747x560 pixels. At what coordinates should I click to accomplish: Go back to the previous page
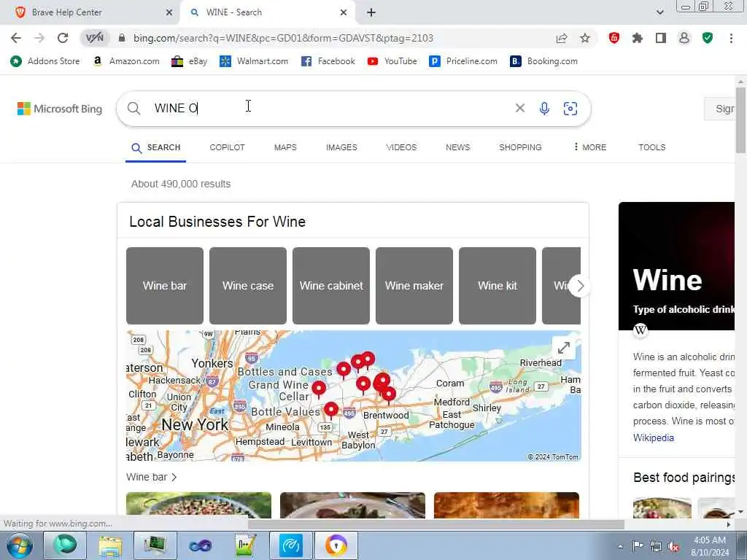point(16,38)
